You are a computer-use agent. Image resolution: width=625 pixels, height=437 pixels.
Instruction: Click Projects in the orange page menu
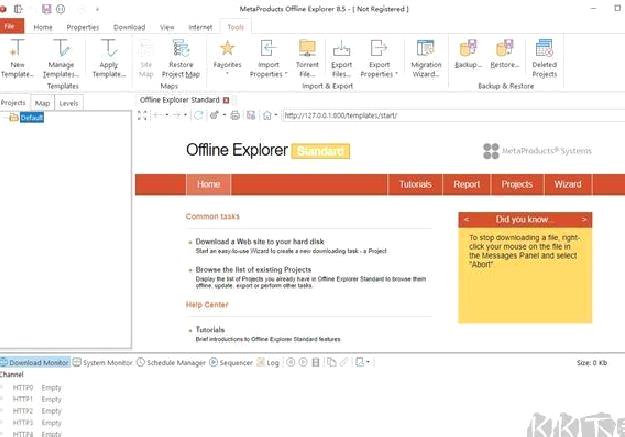tap(517, 184)
